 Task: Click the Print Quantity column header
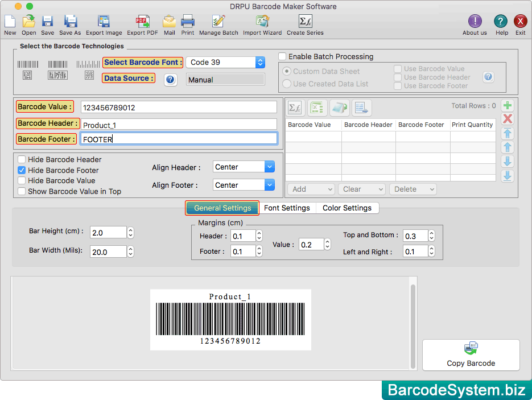pos(472,125)
